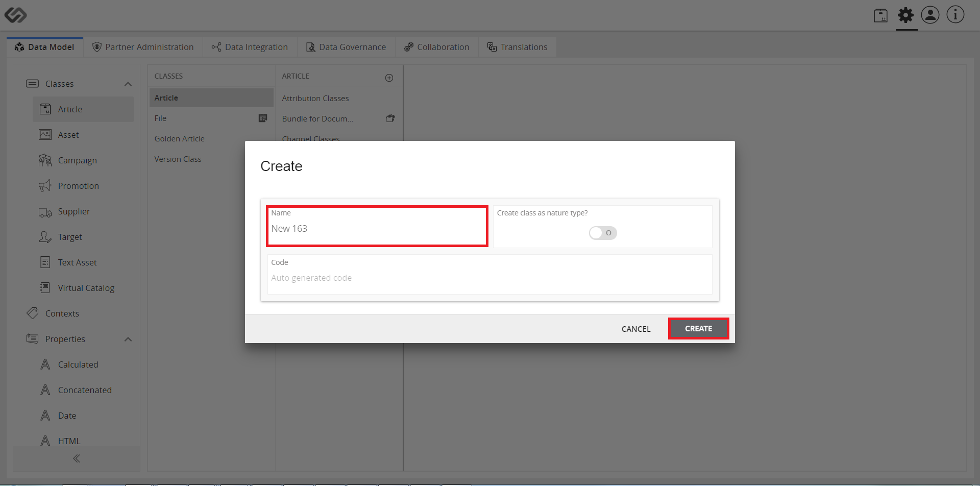Select File in CLASSES column
The image size is (980, 486).
211,118
